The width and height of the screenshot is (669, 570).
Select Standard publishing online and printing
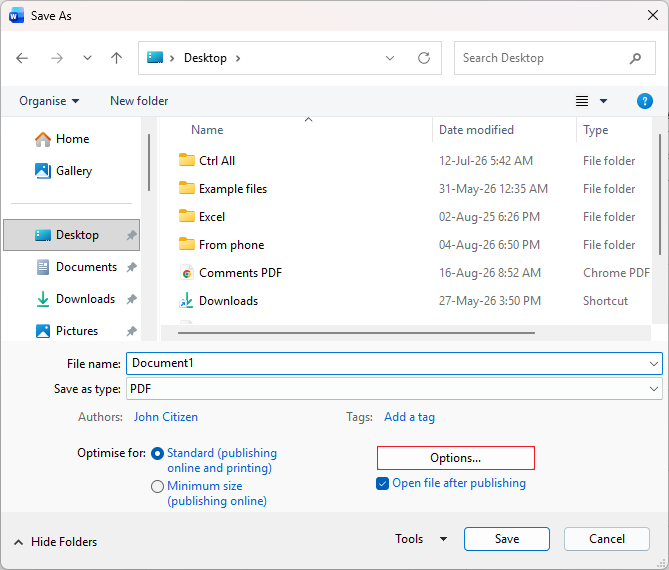pyautogui.click(x=157, y=454)
